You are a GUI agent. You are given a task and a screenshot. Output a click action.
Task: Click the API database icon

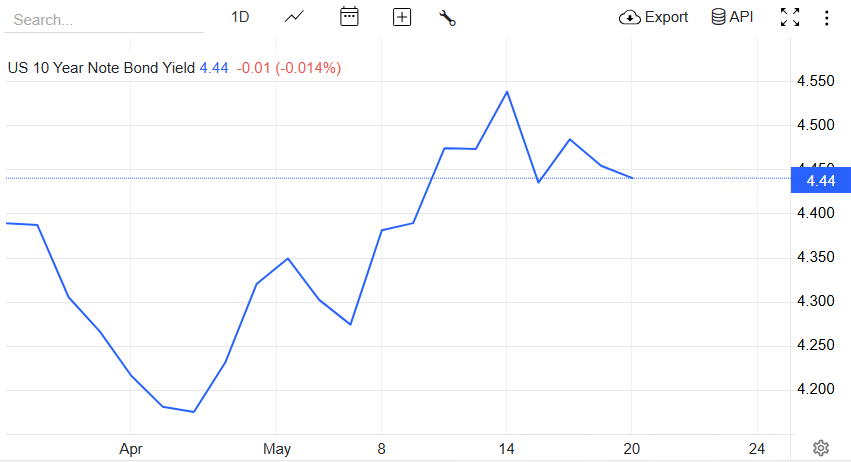coord(718,17)
